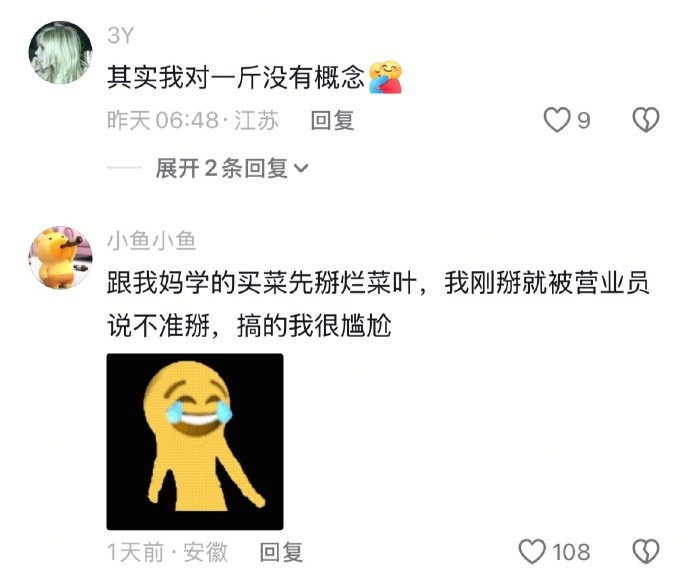
Task: Tap timestamp 1天前 · 安徽
Action: [167, 552]
